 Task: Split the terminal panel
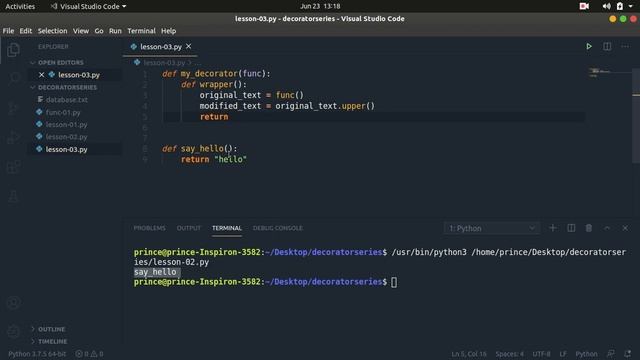[571, 228]
